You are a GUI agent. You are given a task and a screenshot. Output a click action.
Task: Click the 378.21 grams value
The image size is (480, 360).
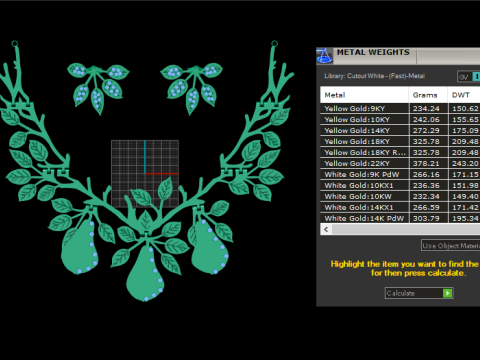[426, 163]
